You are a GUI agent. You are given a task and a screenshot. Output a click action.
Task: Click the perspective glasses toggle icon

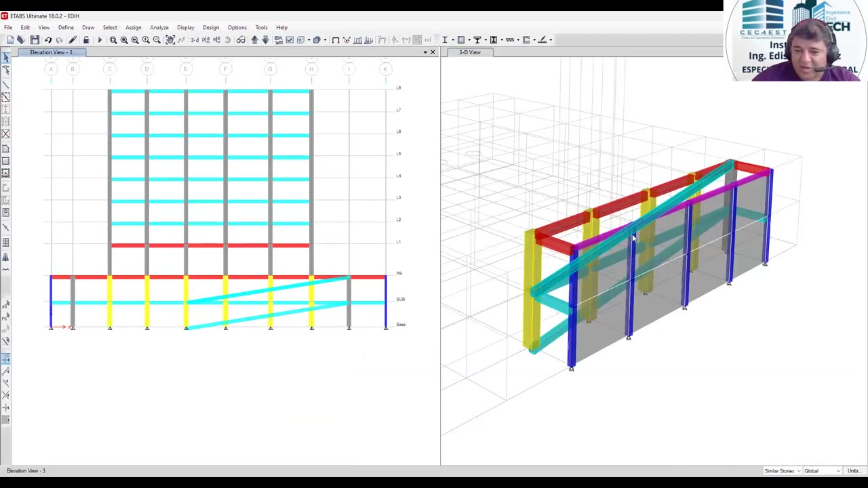(241, 40)
